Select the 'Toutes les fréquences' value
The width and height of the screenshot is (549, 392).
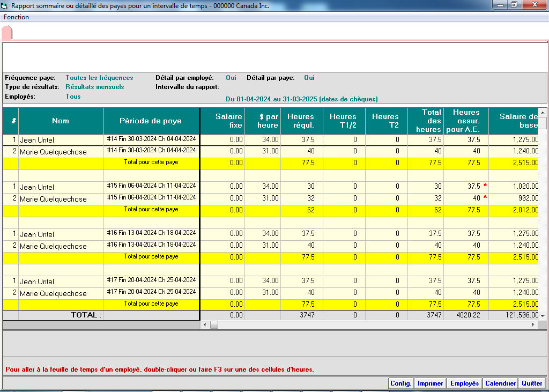click(x=99, y=78)
